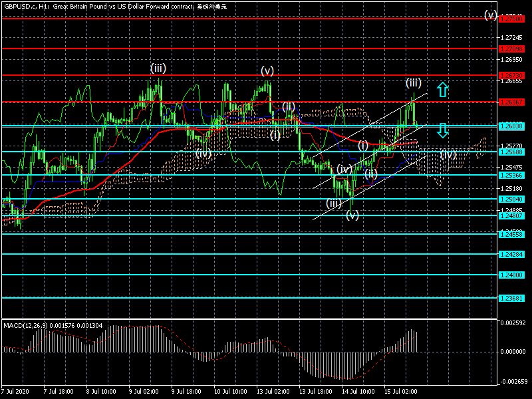Select the (iii) wave label next to up arrow
Image resolution: width=532 pixels, height=399 pixels.
pyautogui.click(x=414, y=82)
